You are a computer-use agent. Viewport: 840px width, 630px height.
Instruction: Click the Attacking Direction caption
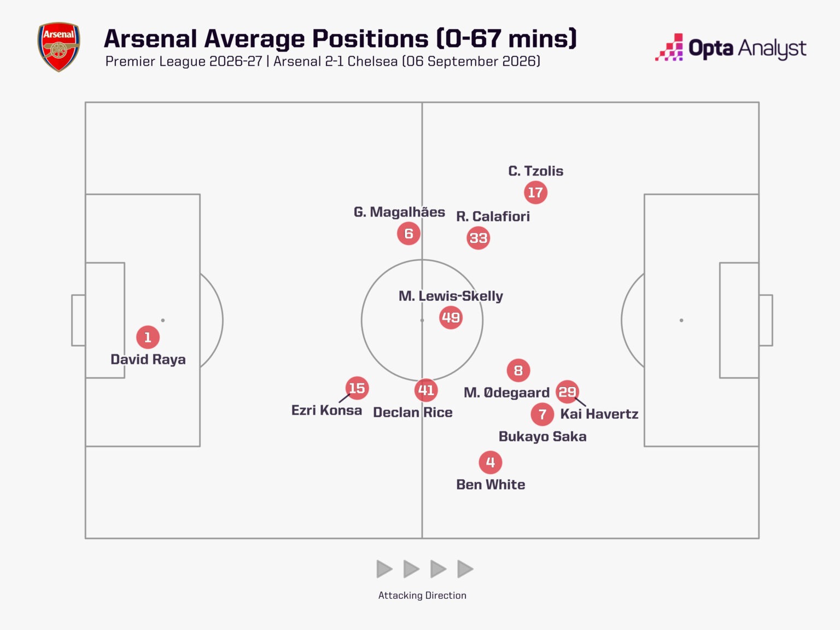422,596
